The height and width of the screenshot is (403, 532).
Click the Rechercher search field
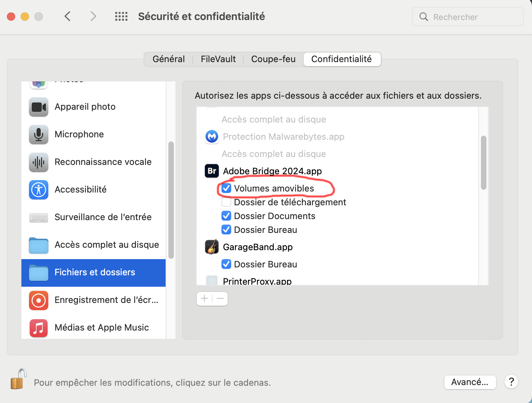point(467,17)
